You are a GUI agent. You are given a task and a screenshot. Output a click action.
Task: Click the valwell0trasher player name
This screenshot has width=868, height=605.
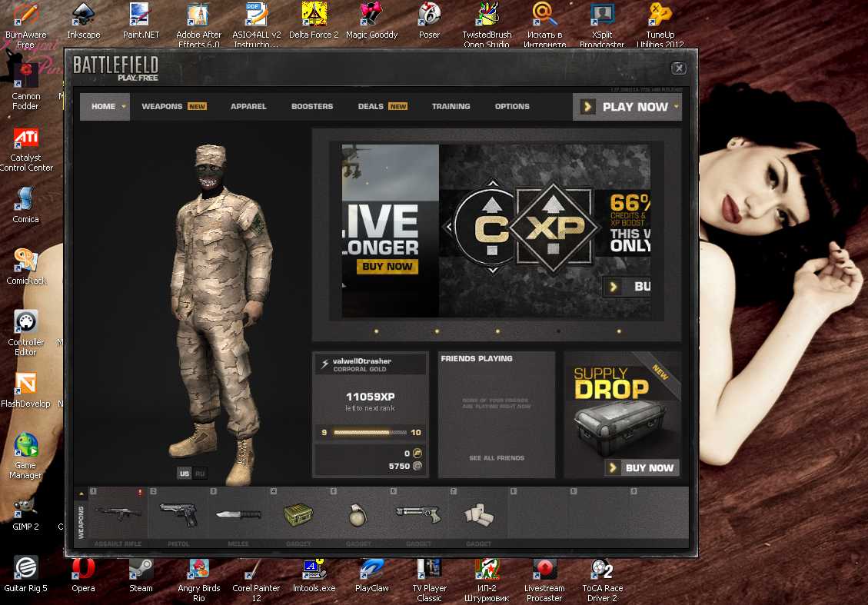click(362, 361)
